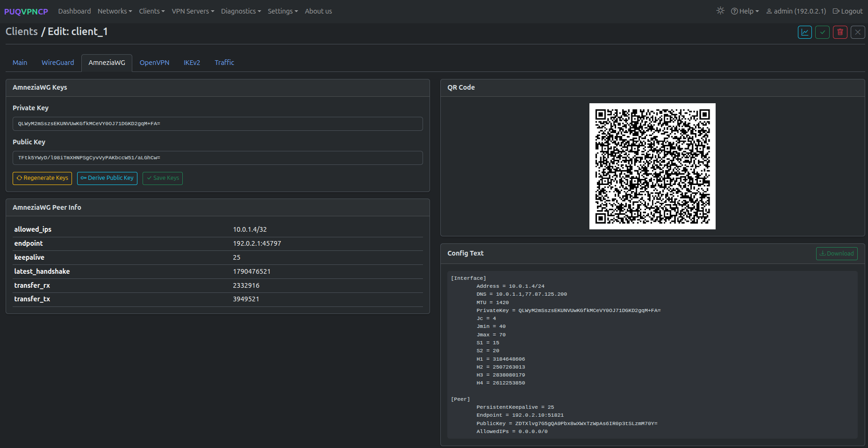Image resolution: width=868 pixels, height=448 pixels.
Task: Switch to the Main tab
Action: click(x=20, y=63)
